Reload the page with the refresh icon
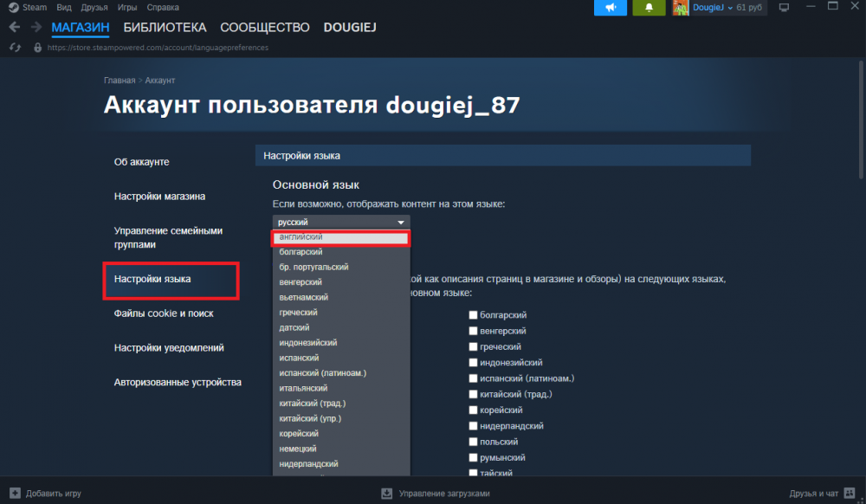The width and height of the screenshot is (866, 504). tap(15, 48)
